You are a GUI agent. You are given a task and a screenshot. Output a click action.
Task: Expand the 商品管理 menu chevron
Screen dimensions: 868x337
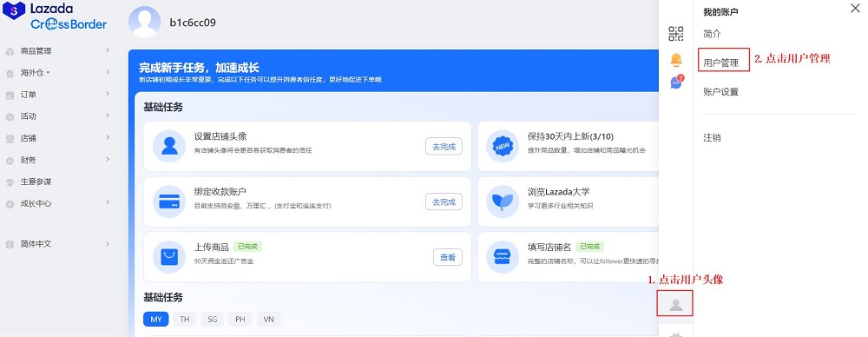coord(108,50)
